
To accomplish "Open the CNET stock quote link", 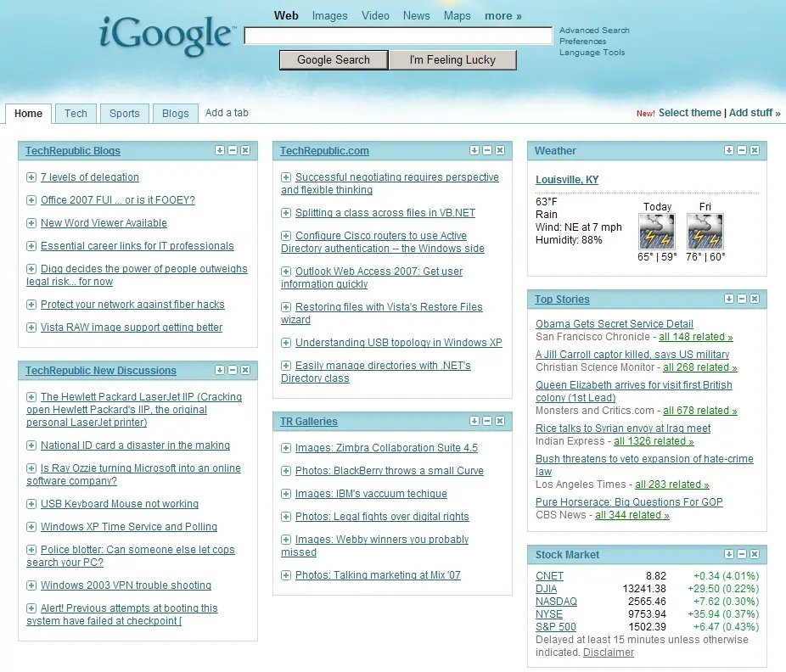I will tap(549, 576).
